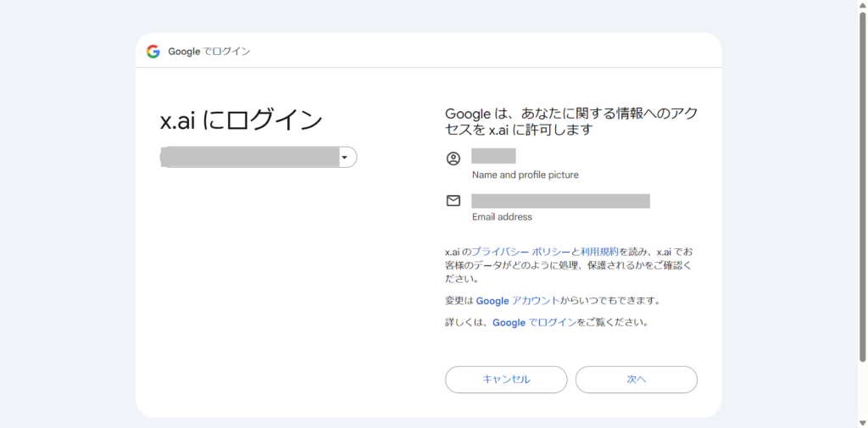Follow the Google でログイン help link in the body text
This screenshot has width=868, height=428.
pos(534,322)
